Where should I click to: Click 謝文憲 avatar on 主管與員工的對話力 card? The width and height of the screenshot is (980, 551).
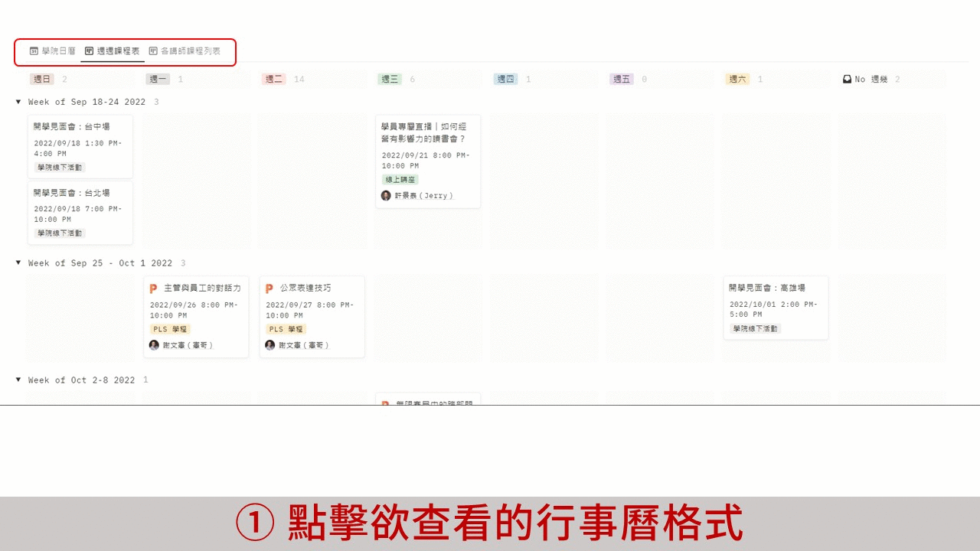(154, 345)
